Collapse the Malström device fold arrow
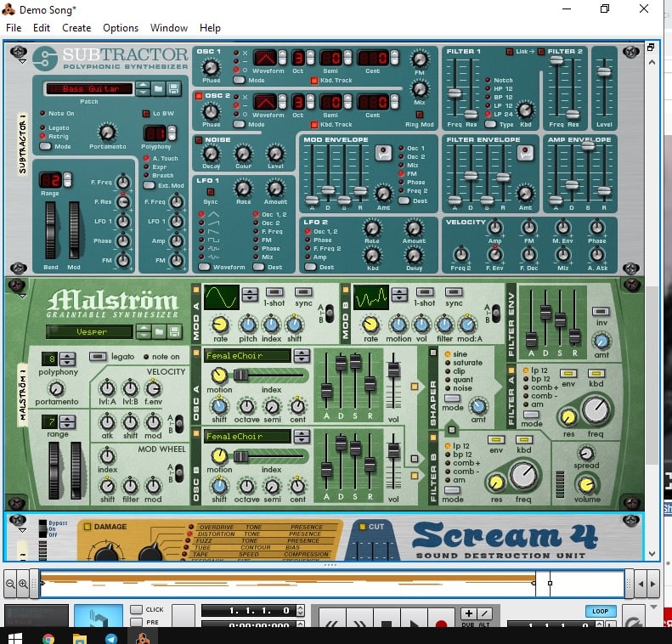 click(x=23, y=296)
